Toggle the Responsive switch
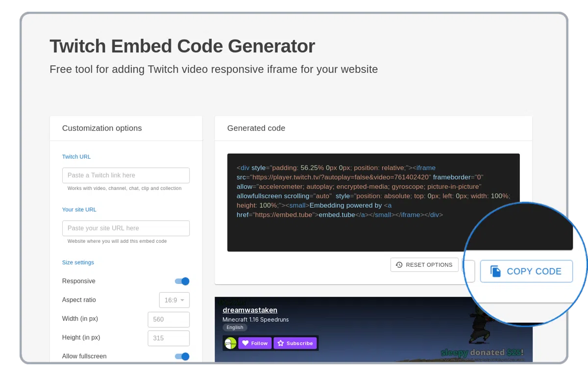588x376 pixels. click(182, 281)
